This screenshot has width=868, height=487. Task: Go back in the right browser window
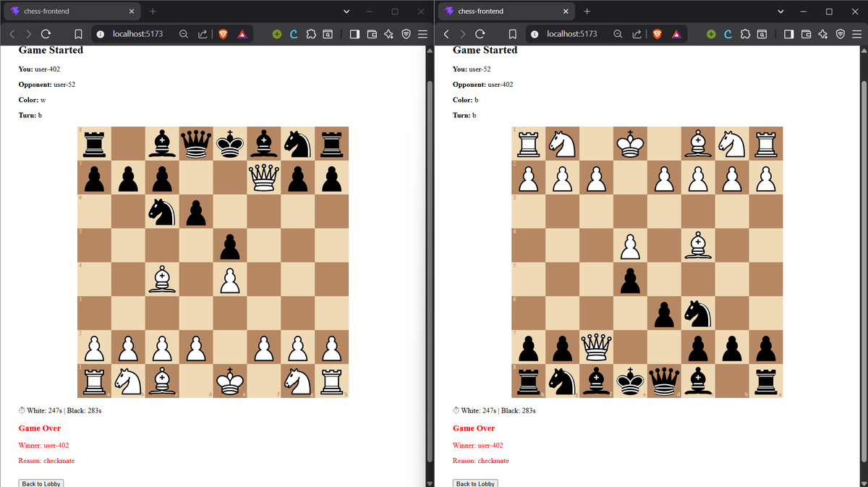[446, 34]
